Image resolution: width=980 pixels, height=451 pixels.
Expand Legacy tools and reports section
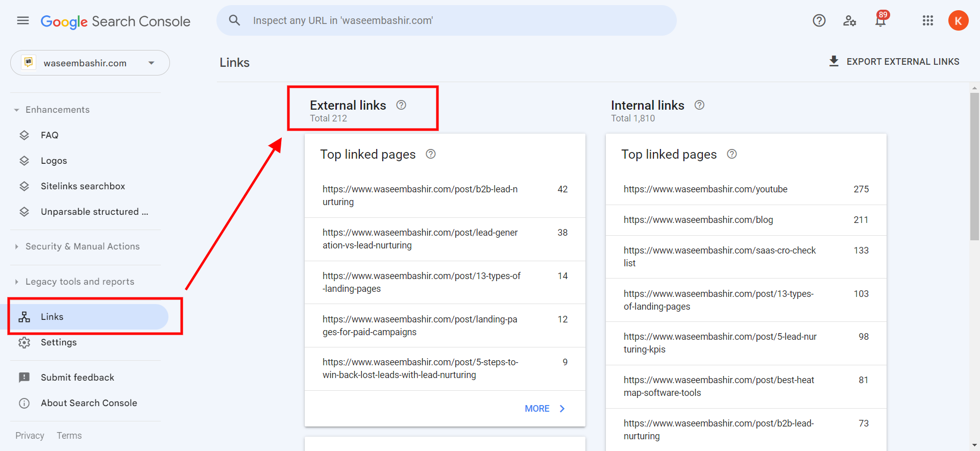tap(75, 282)
